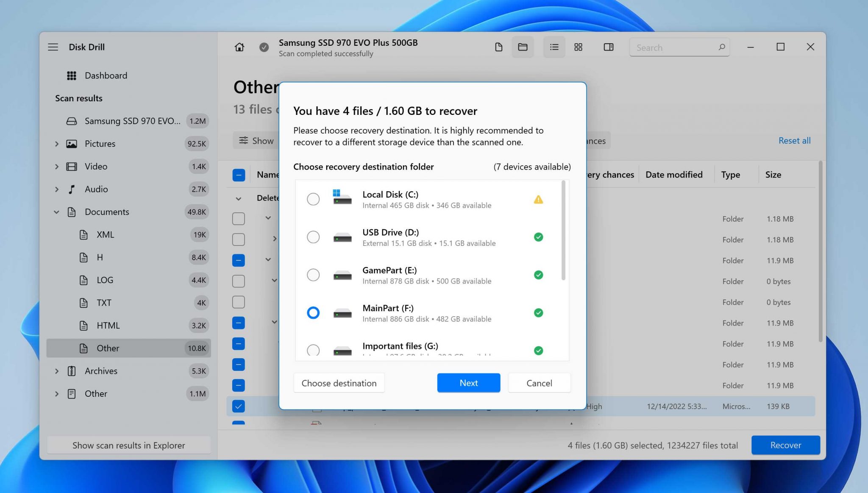Choose Local Disk (C:) as destination
This screenshot has width=868, height=493.
click(313, 199)
